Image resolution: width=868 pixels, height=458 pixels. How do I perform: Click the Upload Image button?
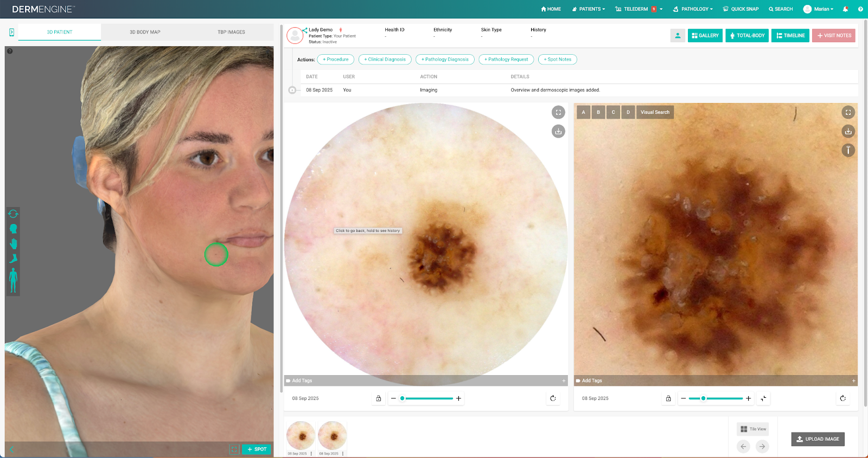coord(818,439)
